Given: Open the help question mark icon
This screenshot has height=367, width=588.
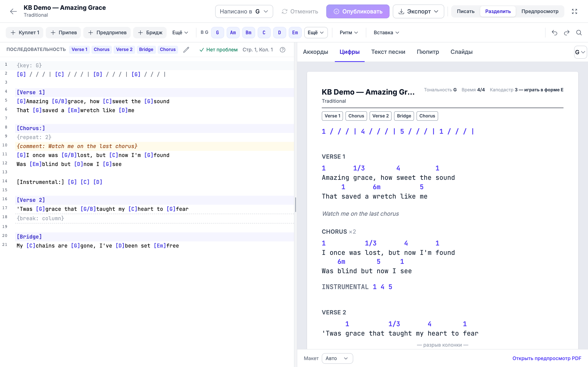Looking at the screenshot, I should coord(282,50).
